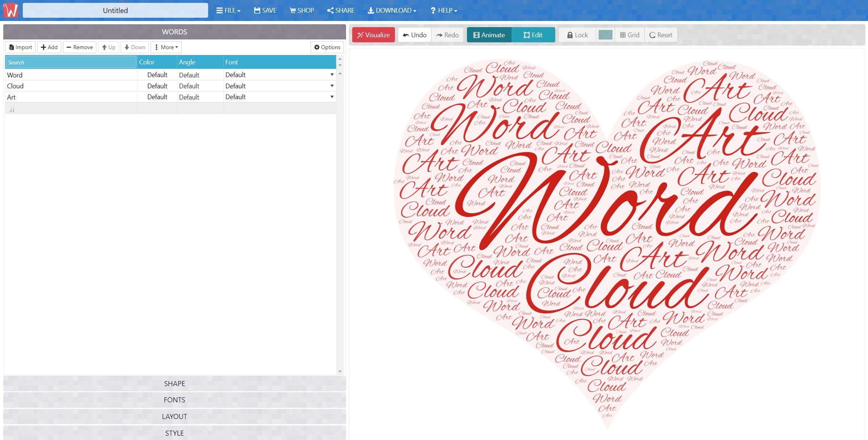
Task: Toggle Edit mode
Action: tap(533, 35)
